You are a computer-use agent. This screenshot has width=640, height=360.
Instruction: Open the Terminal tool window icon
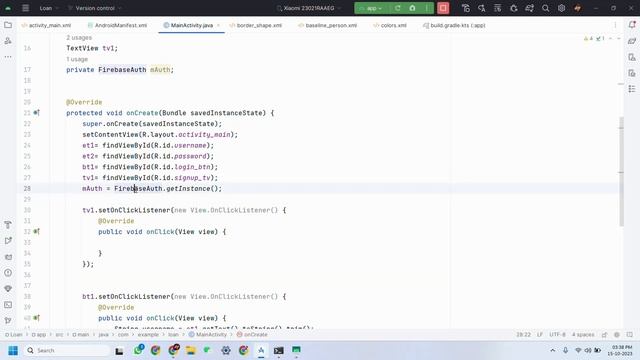pyautogui.click(x=8, y=304)
